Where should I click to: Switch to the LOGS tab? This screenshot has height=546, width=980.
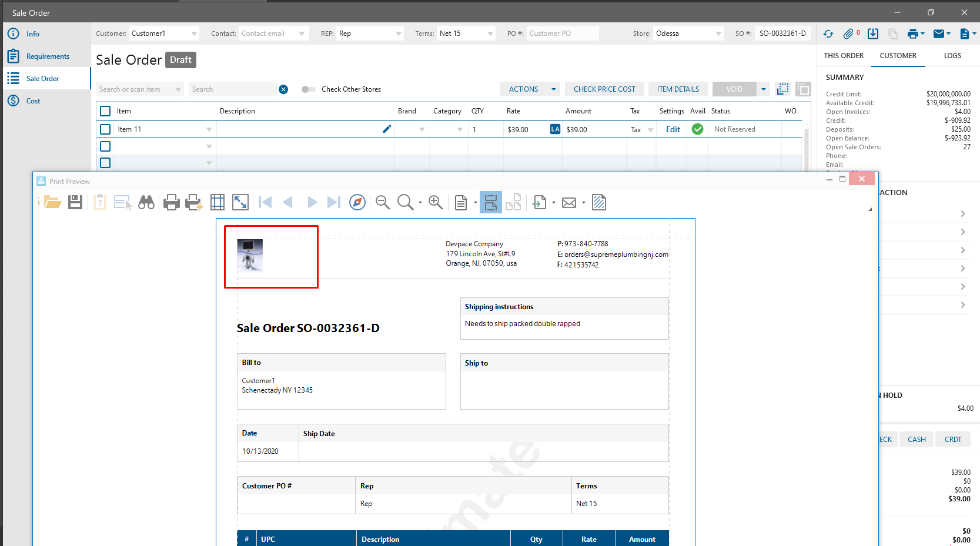[x=952, y=56]
